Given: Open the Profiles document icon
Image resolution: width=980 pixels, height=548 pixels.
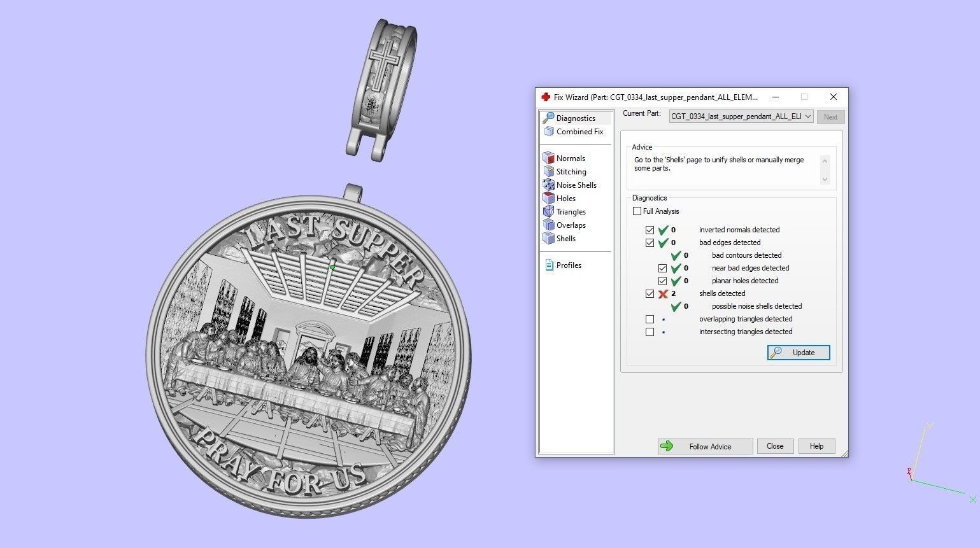Looking at the screenshot, I should tap(549, 265).
